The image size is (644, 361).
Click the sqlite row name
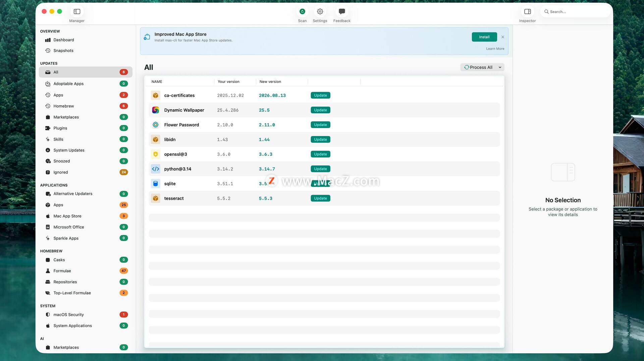tap(170, 184)
